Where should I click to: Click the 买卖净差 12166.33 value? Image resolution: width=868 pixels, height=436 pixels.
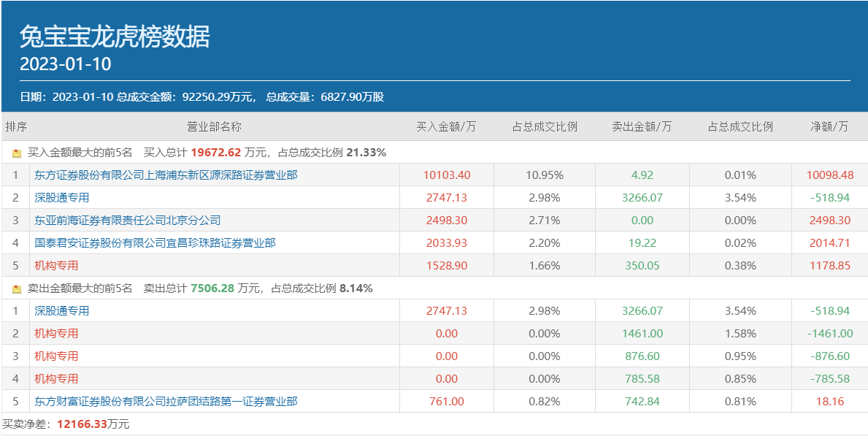(x=82, y=424)
